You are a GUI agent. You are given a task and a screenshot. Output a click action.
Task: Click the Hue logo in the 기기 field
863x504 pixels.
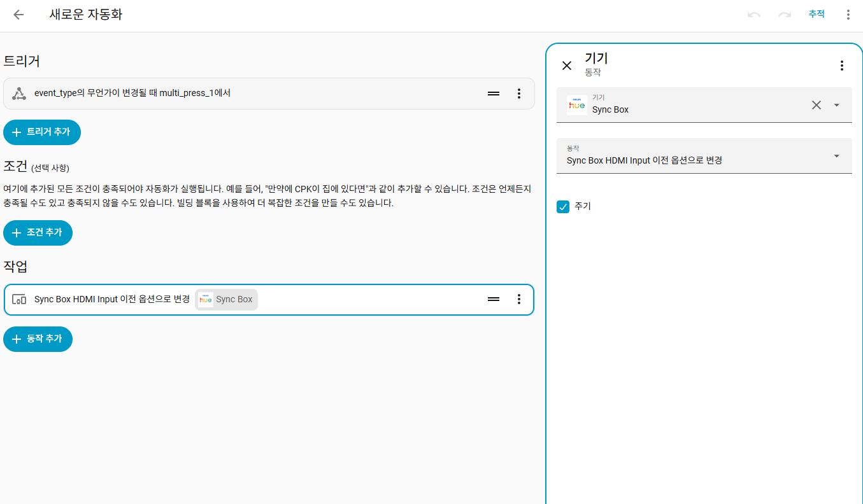pyautogui.click(x=577, y=105)
